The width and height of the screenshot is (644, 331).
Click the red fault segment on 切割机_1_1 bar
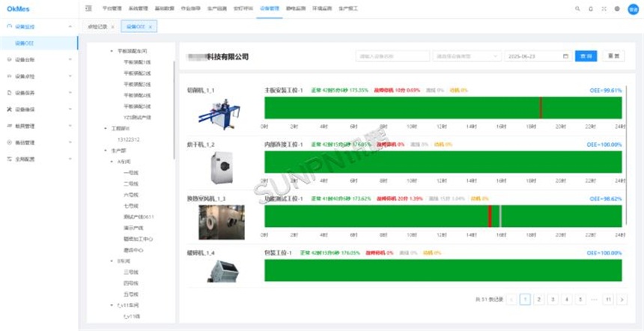click(541, 108)
